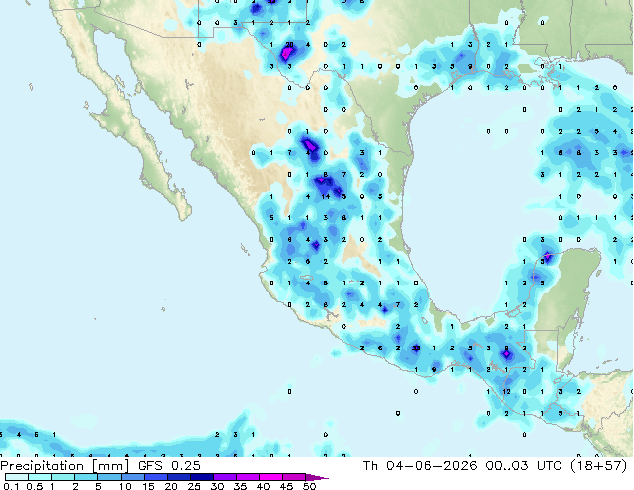Click the '(18+57)' forecast run text

(599, 466)
